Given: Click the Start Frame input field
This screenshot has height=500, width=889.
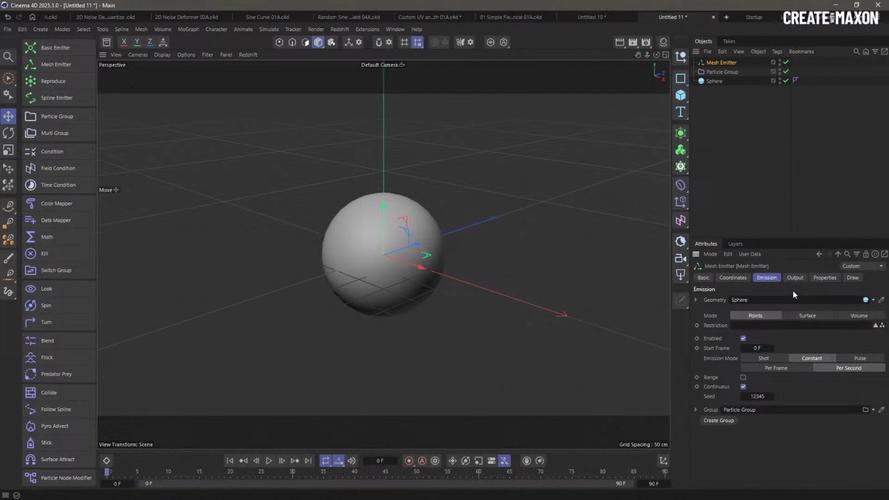Looking at the screenshot, I should coord(757,348).
